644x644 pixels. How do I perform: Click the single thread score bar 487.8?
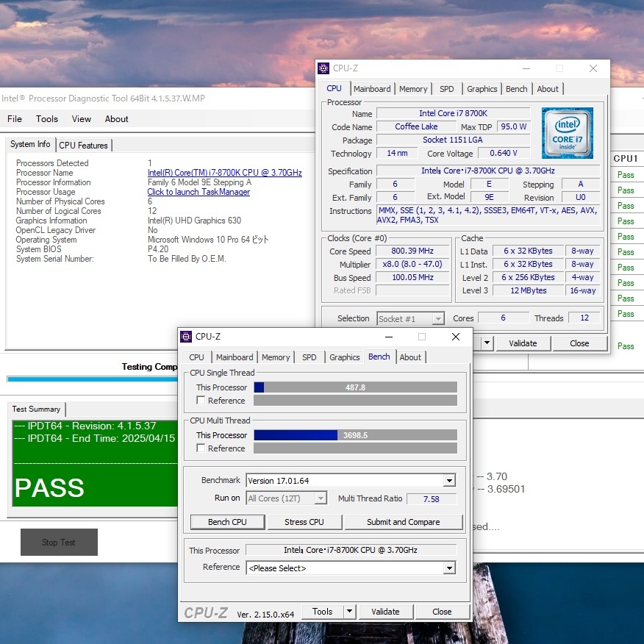[x=355, y=387]
